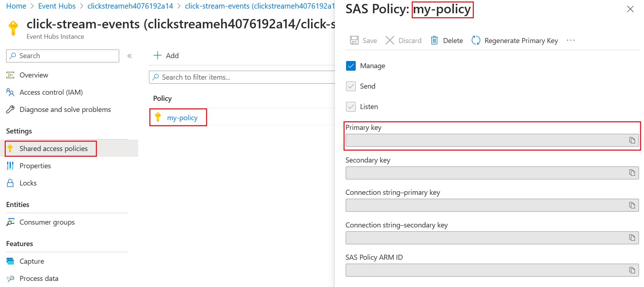Click the Delete trash icon

434,41
